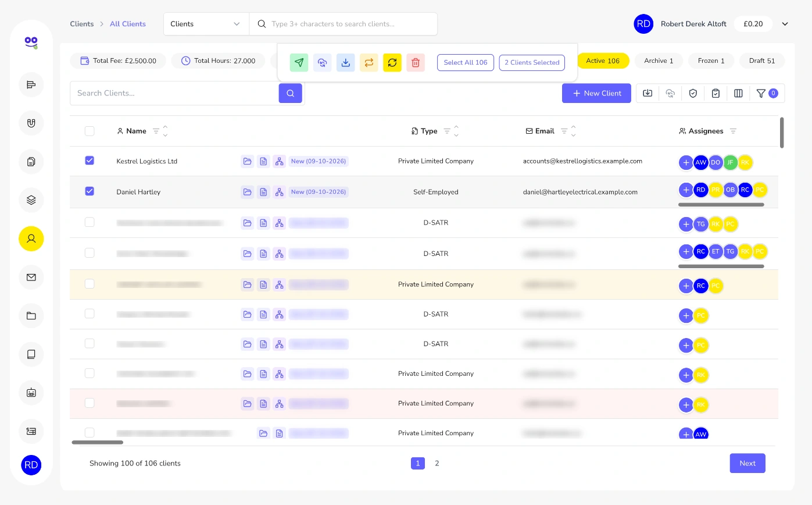This screenshot has height=505, width=812.
Task: Switch to the Active 106 tab
Action: pyautogui.click(x=603, y=61)
